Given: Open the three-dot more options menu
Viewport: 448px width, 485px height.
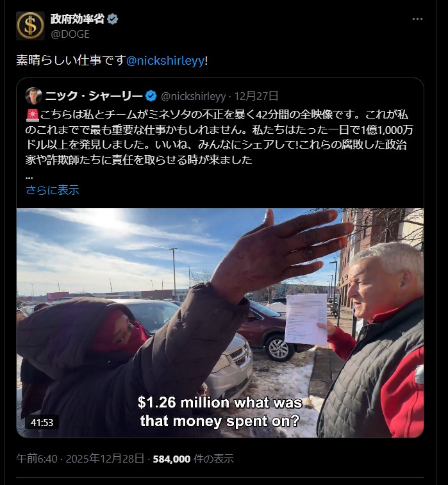Looking at the screenshot, I should coord(417,19).
